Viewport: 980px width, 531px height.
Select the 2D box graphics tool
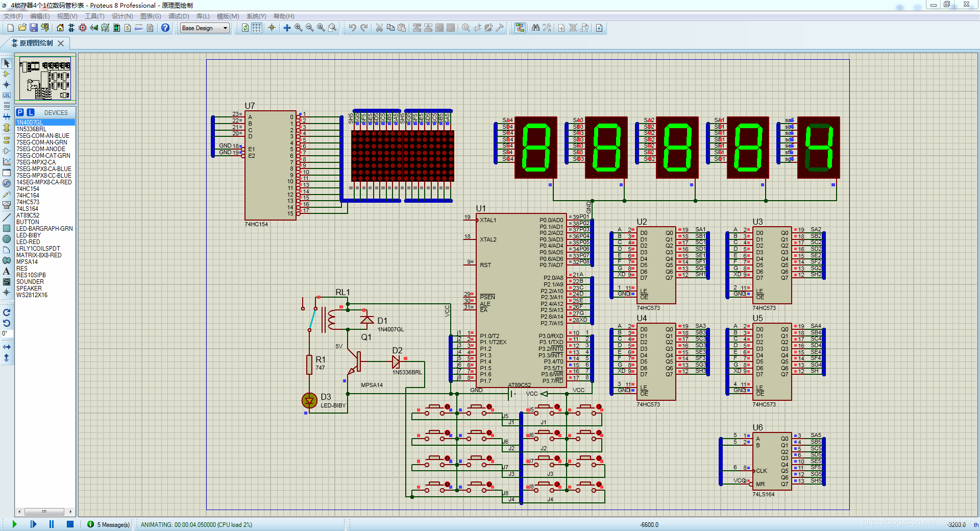tap(7, 228)
